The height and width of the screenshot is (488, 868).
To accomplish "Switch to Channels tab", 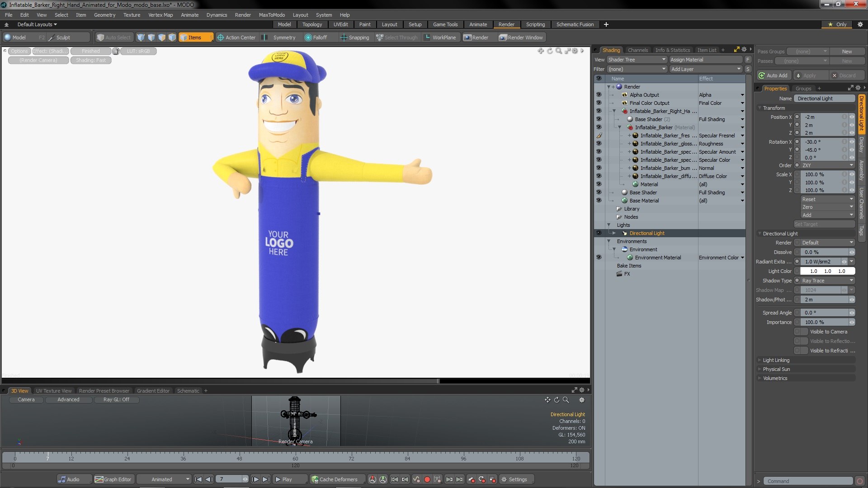I will pyautogui.click(x=637, y=50).
